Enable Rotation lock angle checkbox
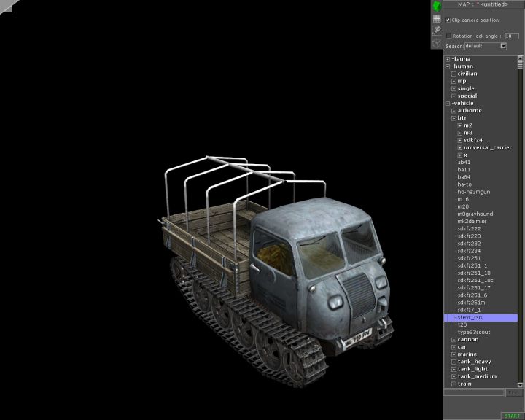Image resolution: width=525 pixels, height=420 pixels. (x=448, y=35)
